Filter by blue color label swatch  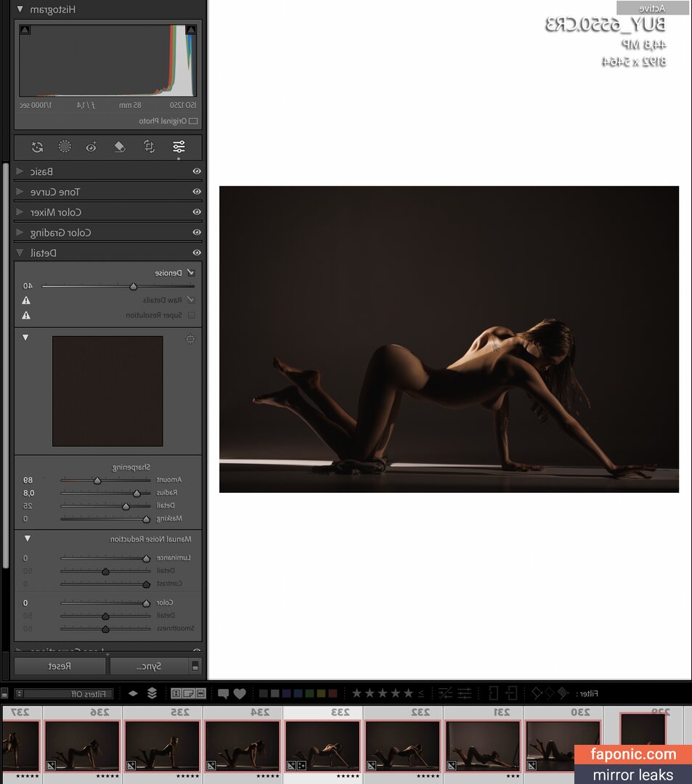click(298, 693)
